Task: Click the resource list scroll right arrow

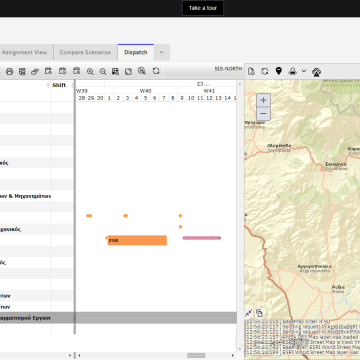Action: pos(70,355)
